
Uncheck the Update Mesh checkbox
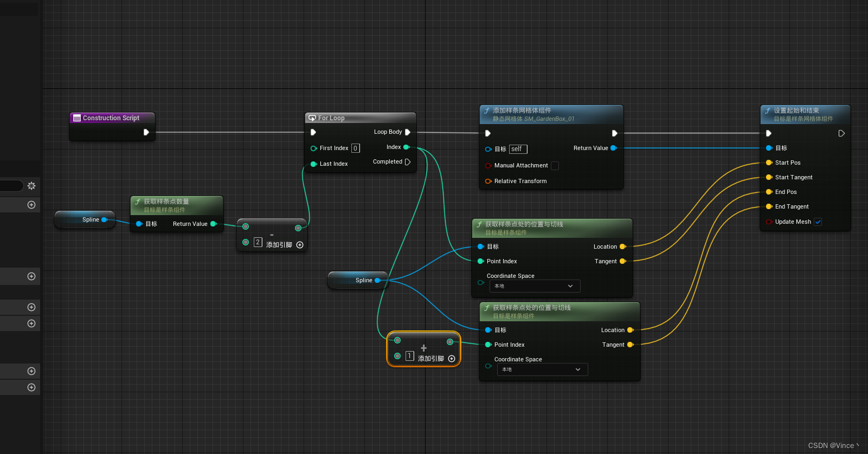[818, 222]
